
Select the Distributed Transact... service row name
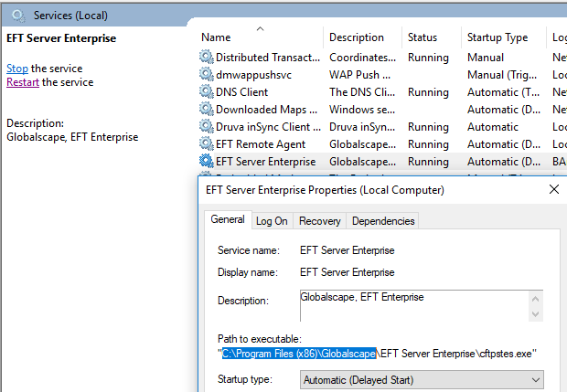tap(268, 58)
